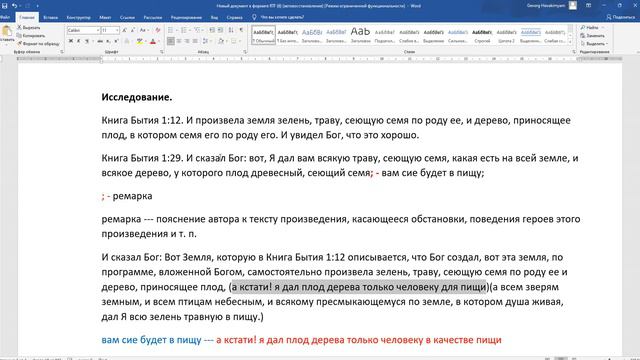
Task: Sort text A-Z icon
Action: coord(231,30)
